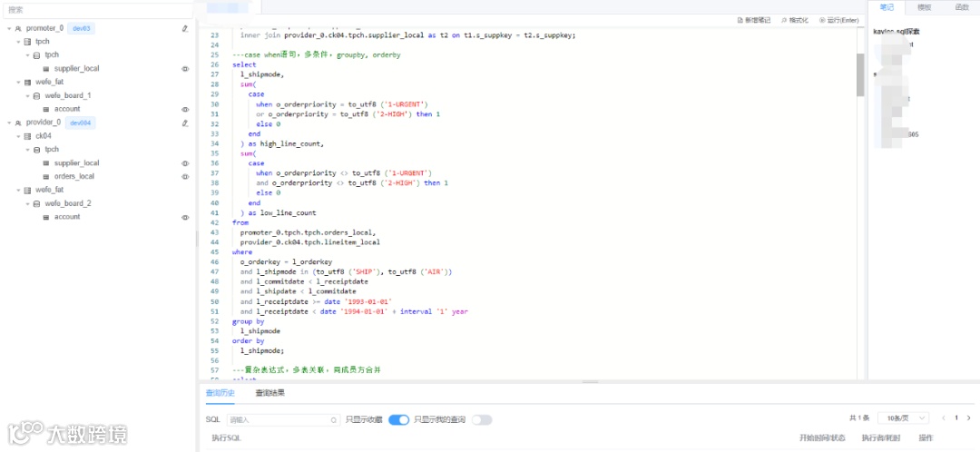Preview account table under wefe_board_1

[x=185, y=110]
